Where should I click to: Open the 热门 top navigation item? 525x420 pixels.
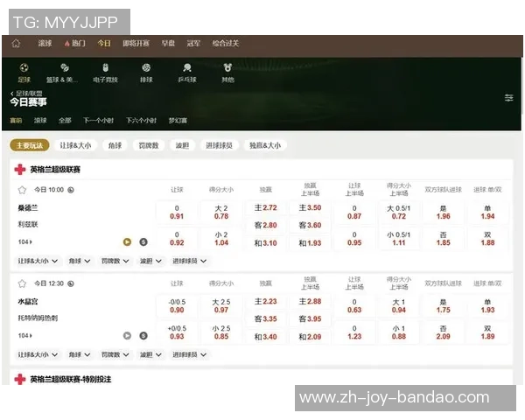click(75, 43)
